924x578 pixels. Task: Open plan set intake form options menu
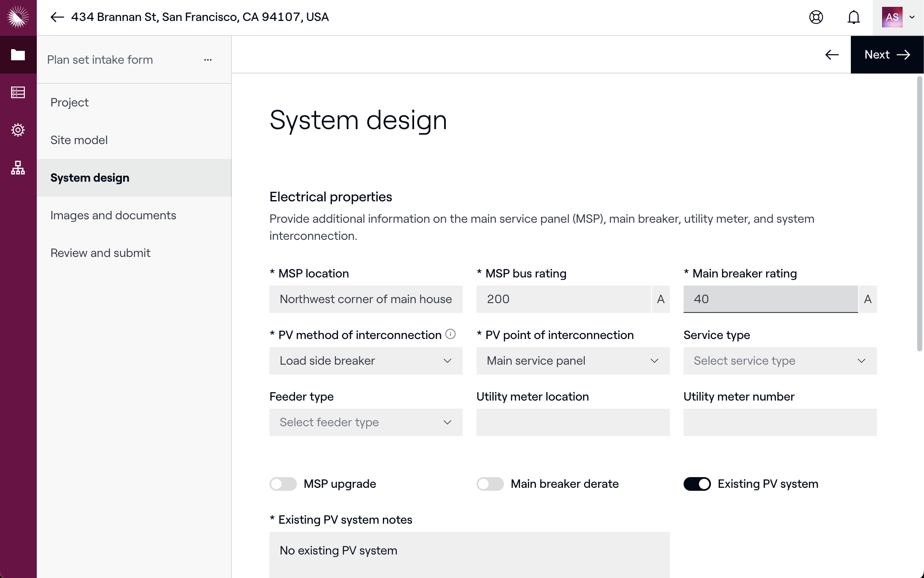coord(208,60)
